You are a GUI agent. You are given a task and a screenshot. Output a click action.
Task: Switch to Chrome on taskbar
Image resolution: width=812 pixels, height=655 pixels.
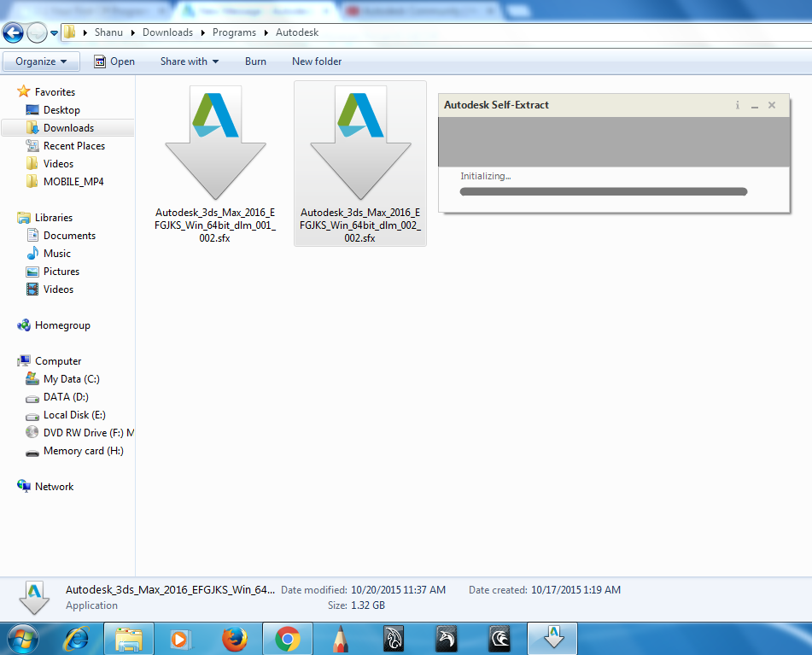pyautogui.click(x=288, y=640)
